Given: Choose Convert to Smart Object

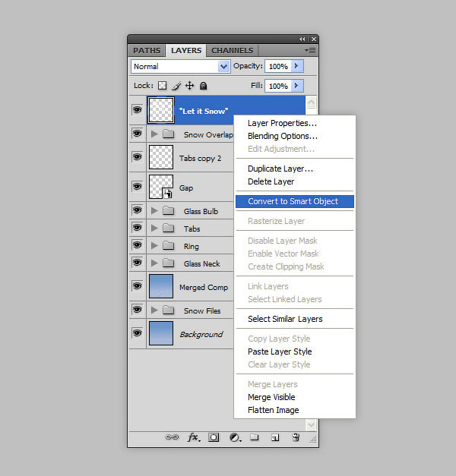Looking at the screenshot, I should [295, 202].
